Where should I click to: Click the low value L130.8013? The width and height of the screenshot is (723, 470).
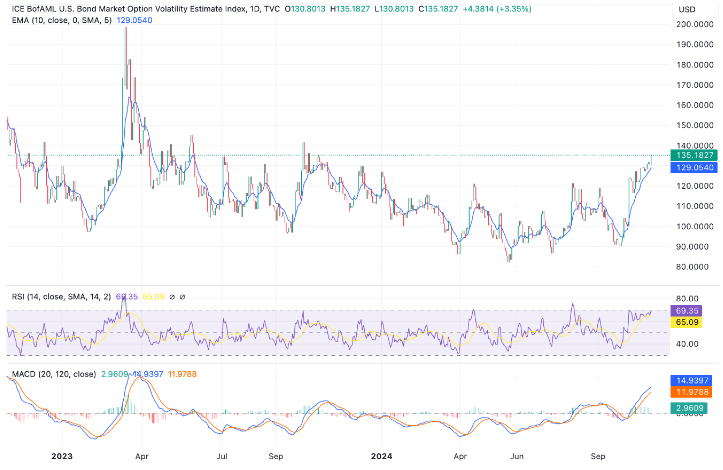[x=394, y=9]
